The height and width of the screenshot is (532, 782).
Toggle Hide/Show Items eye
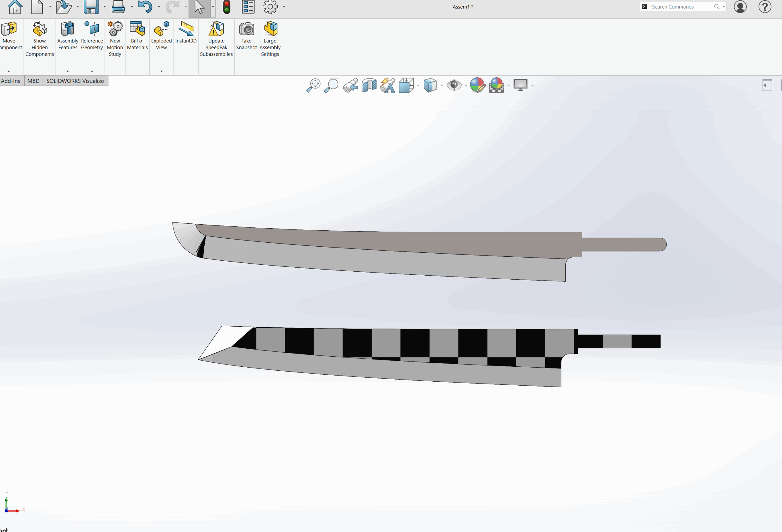pyautogui.click(x=454, y=85)
